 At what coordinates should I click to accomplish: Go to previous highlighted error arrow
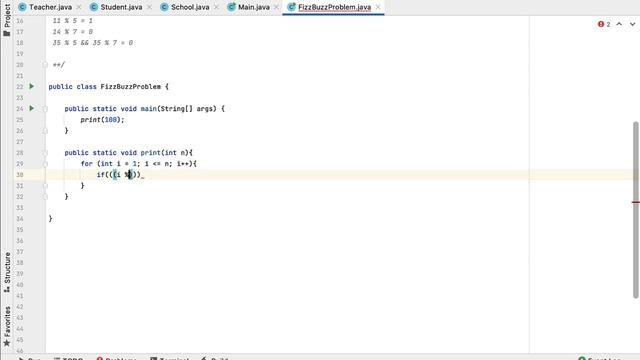(x=619, y=24)
